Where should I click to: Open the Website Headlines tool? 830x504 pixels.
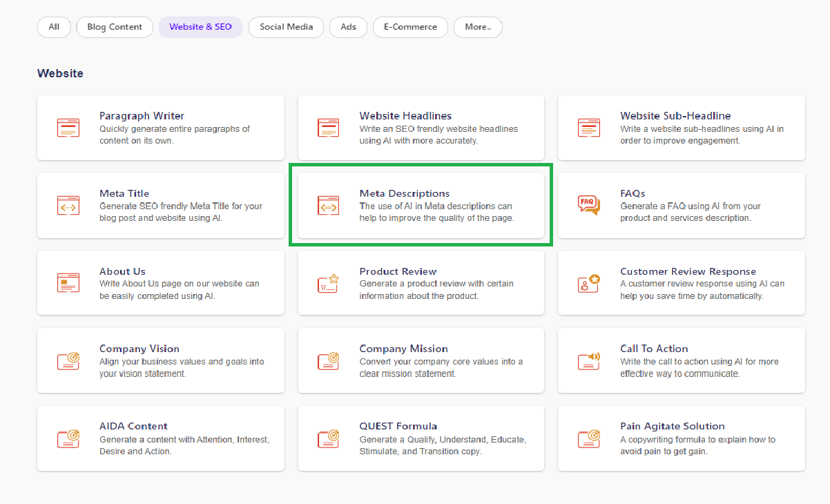[421, 128]
